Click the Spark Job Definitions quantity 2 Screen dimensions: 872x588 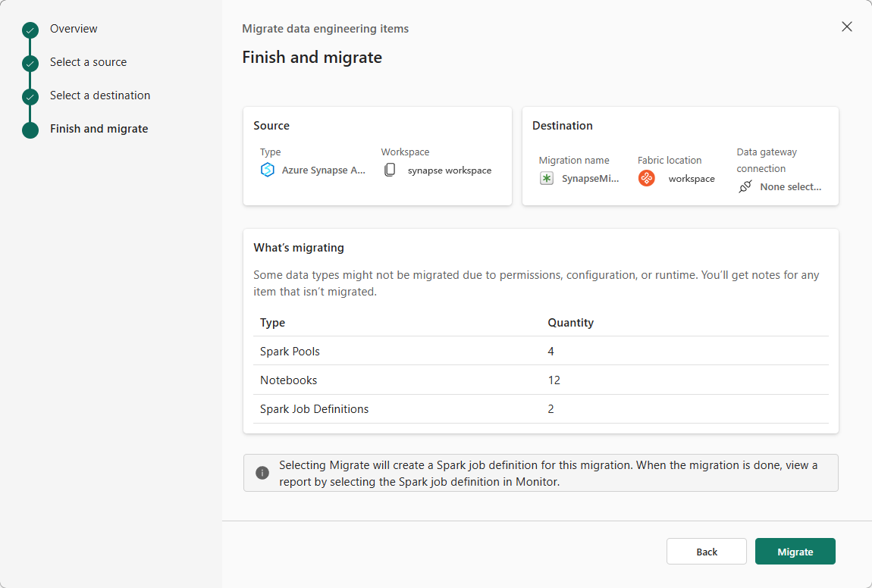[550, 409]
